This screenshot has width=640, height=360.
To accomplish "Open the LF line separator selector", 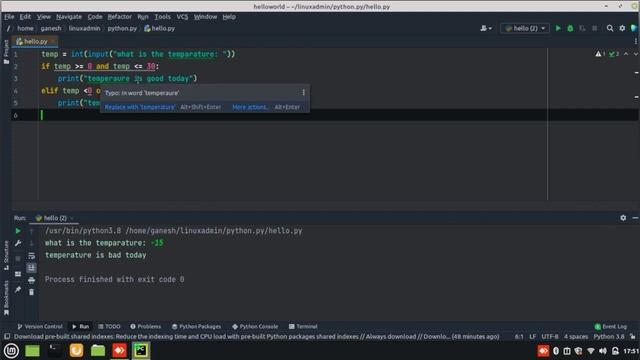I will (532, 337).
